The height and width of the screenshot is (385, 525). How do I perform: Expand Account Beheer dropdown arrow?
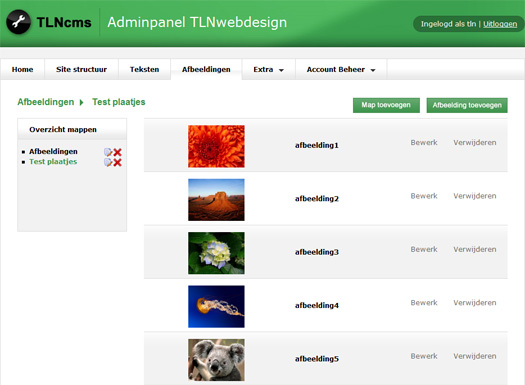373,70
